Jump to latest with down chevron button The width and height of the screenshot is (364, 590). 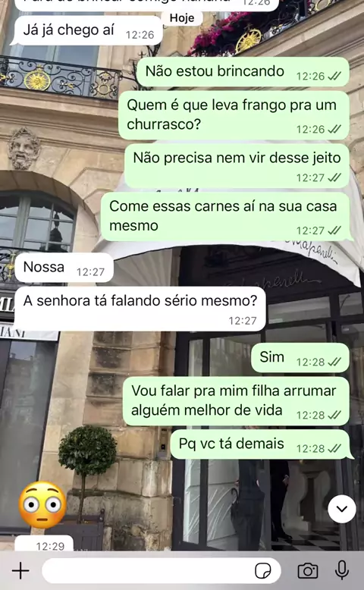(342, 509)
